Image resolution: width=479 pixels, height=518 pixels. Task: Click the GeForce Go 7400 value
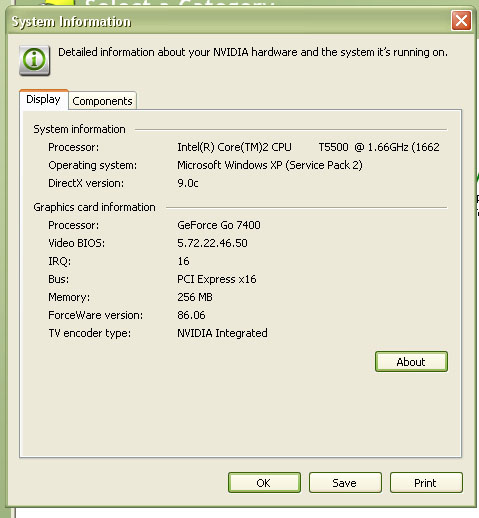coord(219,225)
